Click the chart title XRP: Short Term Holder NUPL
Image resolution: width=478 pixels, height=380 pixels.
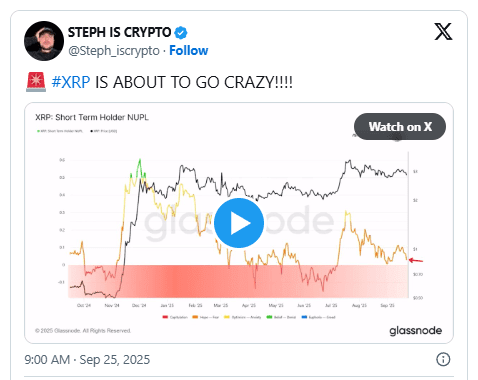[x=92, y=117]
